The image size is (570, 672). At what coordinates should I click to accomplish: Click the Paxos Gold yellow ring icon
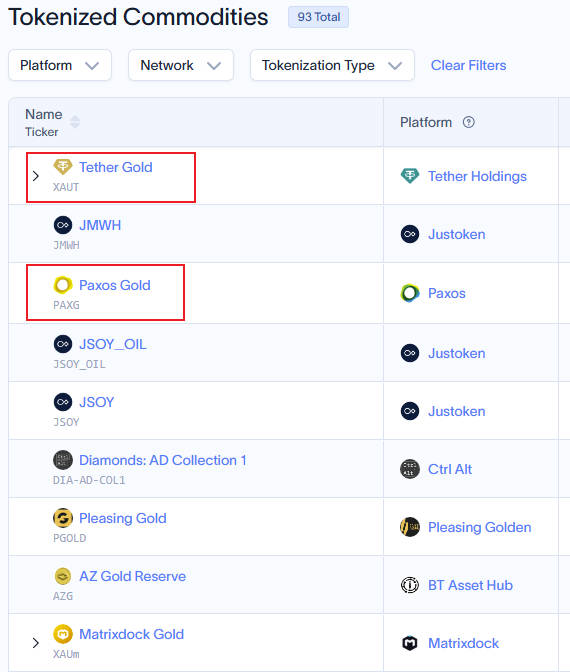(x=63, y=285)
